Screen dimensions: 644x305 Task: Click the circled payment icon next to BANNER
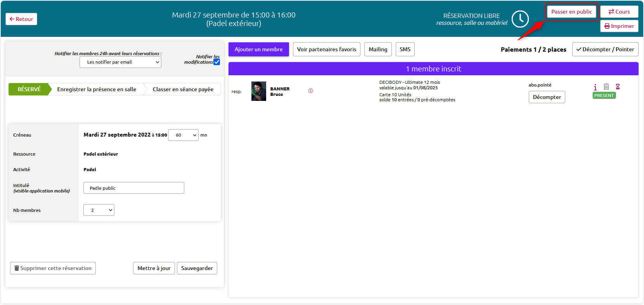point(311,91)
